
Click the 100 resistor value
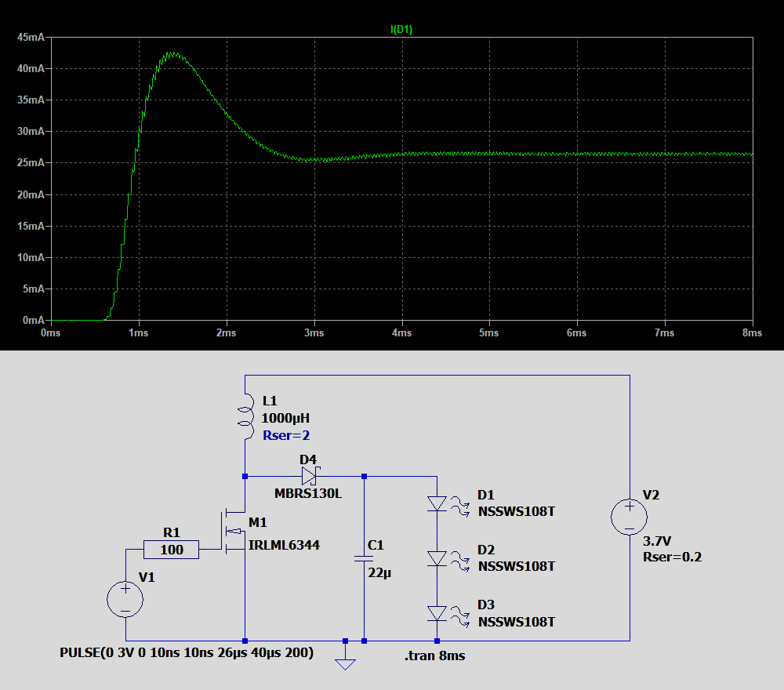pyautogui.click(x=172, y=550)
